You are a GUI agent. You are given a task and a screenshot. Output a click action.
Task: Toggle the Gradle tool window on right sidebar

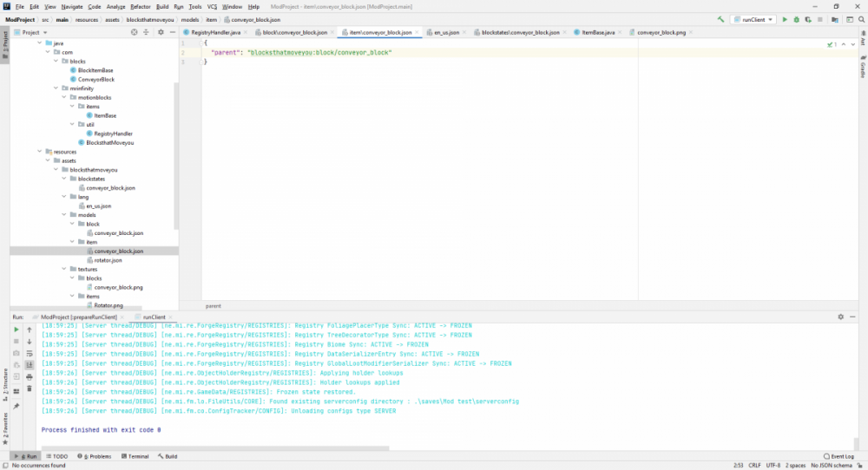[x=863, y=67]
